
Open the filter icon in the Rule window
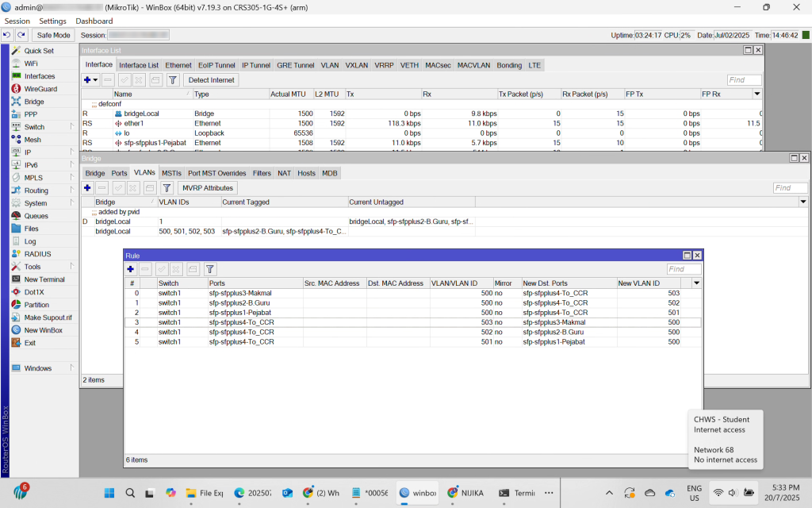(209, 269)
